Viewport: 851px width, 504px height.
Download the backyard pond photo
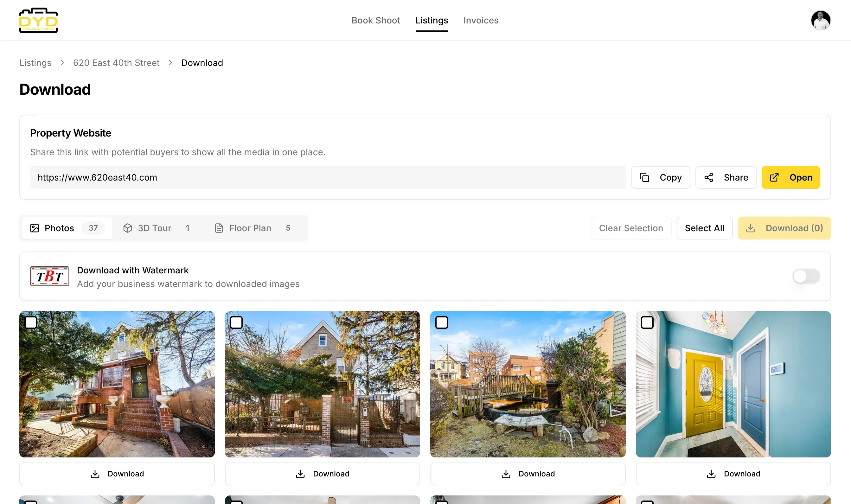[x=528, y=474]
